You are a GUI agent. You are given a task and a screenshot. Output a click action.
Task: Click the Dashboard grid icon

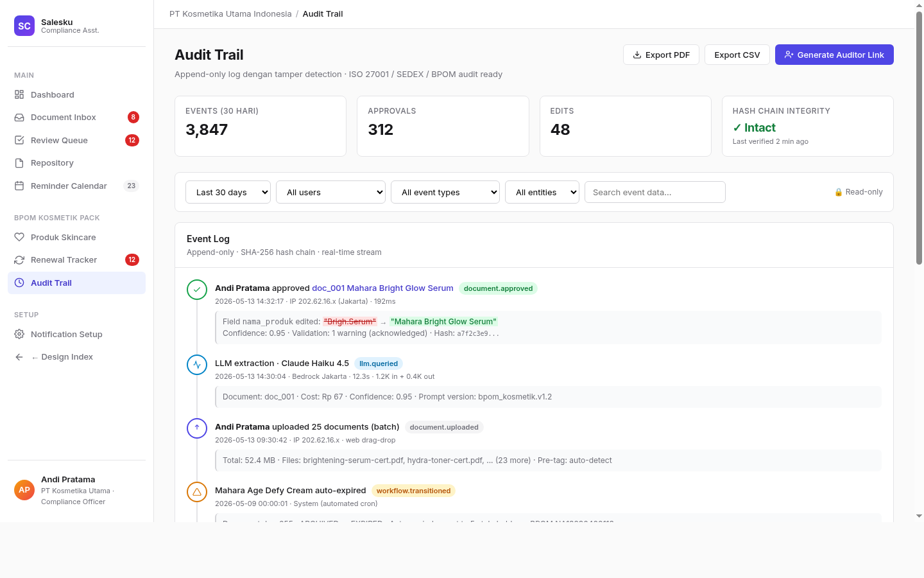pos(19,94)
